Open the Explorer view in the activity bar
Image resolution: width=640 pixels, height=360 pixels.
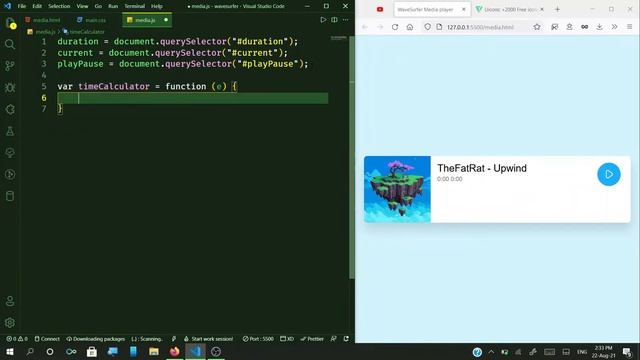pyautogui.click(x=10, y=23)
